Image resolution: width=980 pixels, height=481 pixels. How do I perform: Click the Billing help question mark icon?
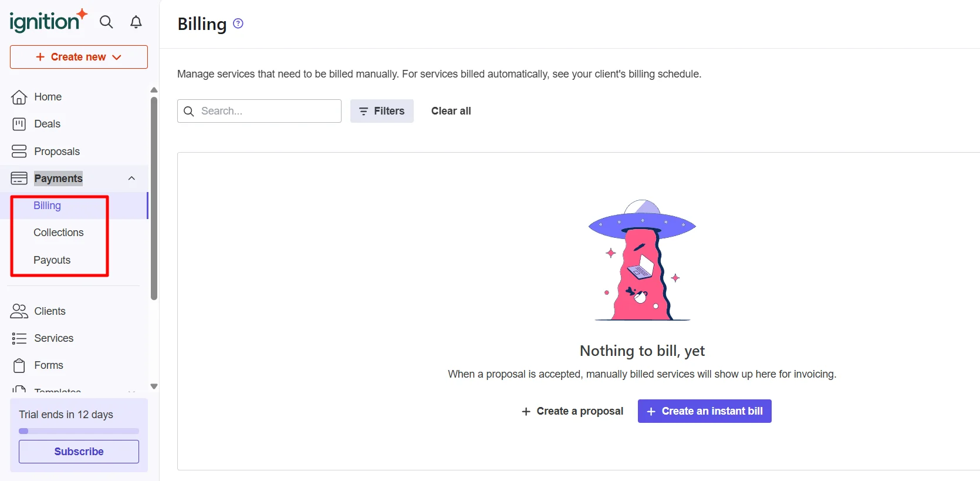(238, 23)
